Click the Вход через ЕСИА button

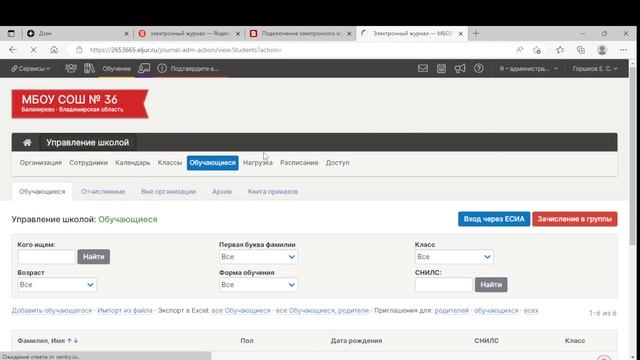pos(494,219)
